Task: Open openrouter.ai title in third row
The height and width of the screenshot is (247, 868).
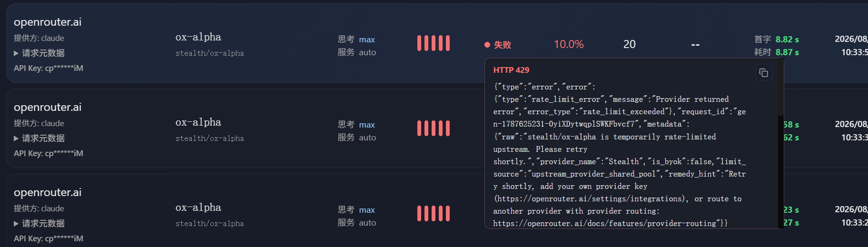Action: [x=48, y=192]
